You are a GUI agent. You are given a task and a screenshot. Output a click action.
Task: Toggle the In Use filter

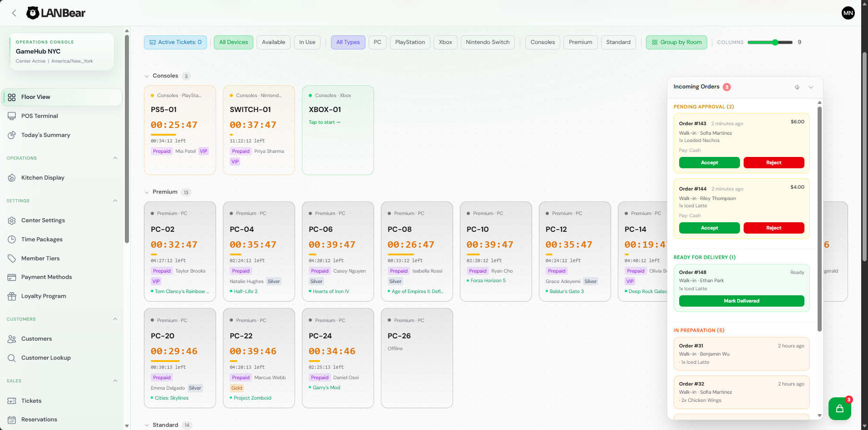[307, 42]
